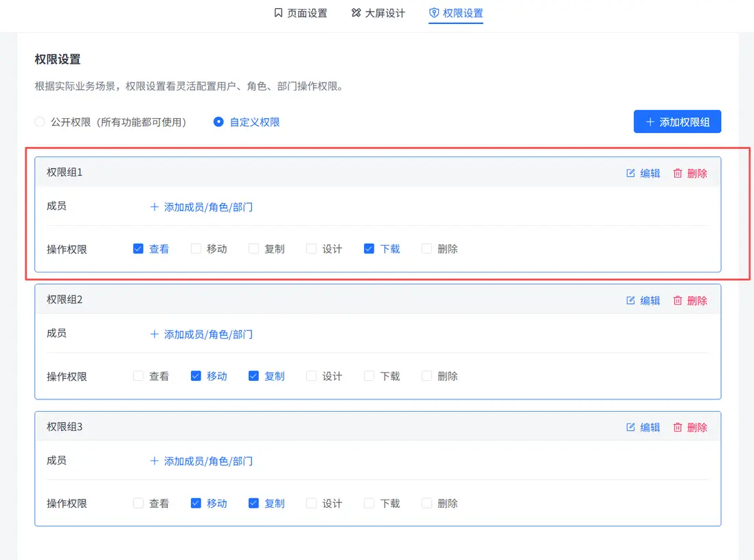The height and width of the screenshot is (560, 754).
Task: Uncheck 移动 in 权限组2
Action: (196, 376)
